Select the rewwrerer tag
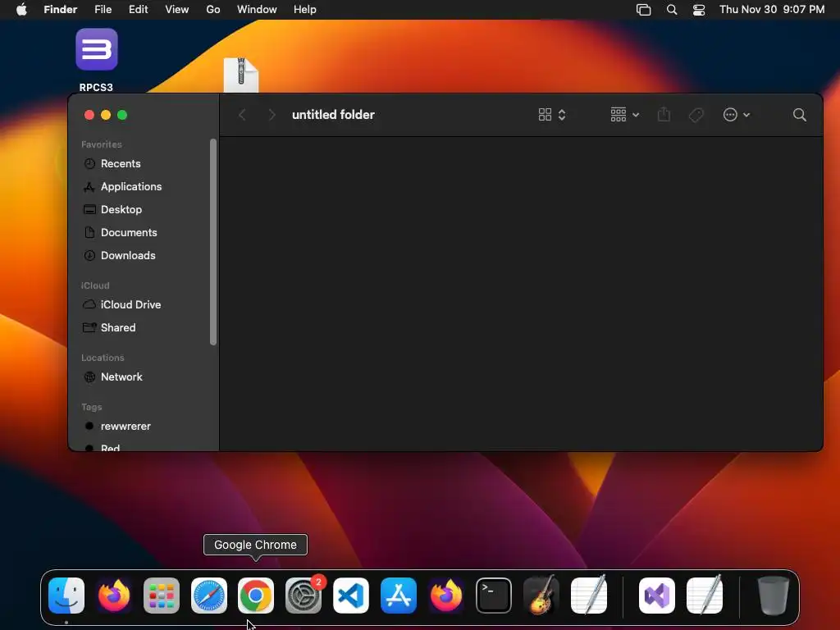 [x=126, y=426]
